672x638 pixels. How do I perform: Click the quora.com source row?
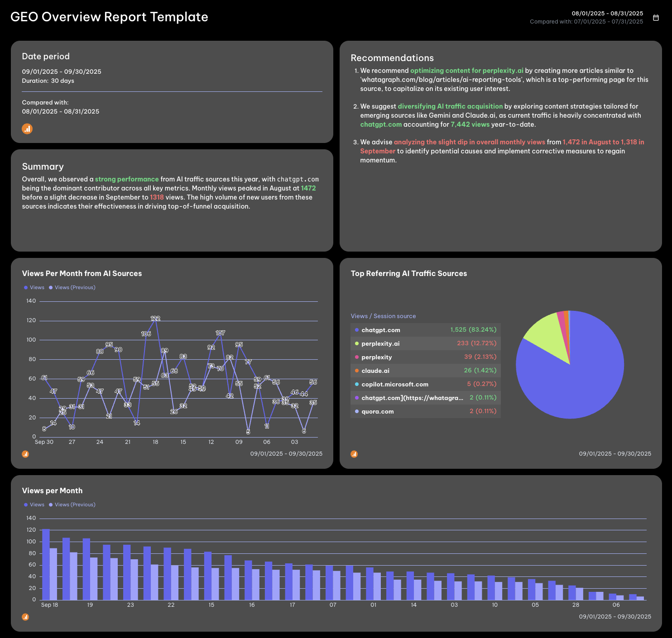[425, 411]
